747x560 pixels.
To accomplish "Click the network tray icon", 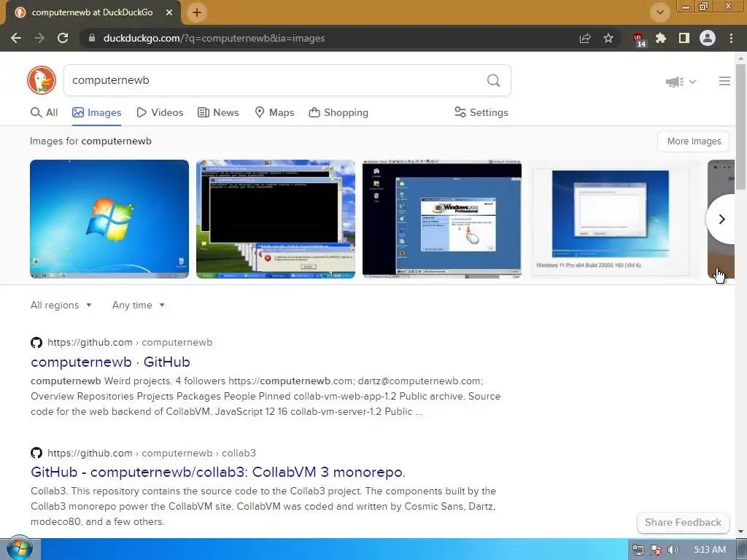I will pos(638,550).
